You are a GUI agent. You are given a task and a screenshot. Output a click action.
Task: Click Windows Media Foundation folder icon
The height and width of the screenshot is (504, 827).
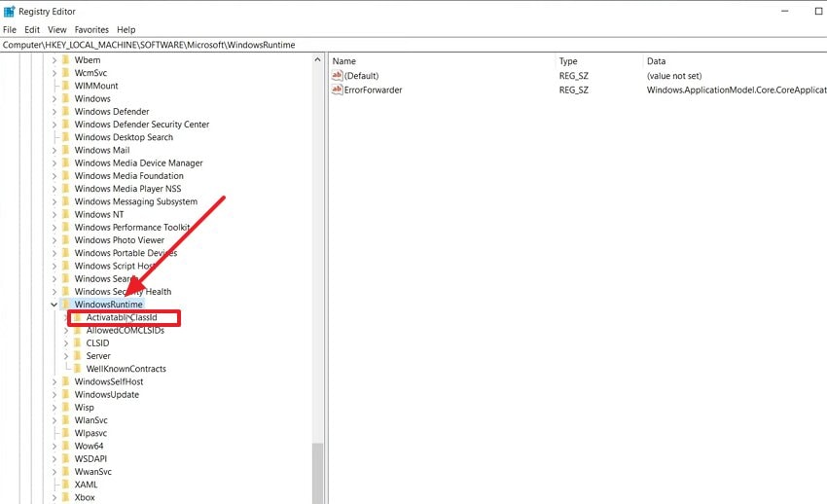click(66, 175)
